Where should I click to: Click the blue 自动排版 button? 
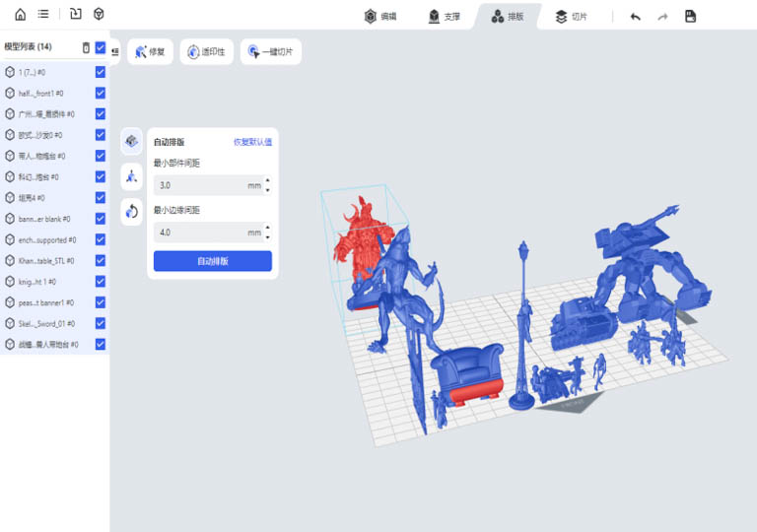click(x=213, y=261)
